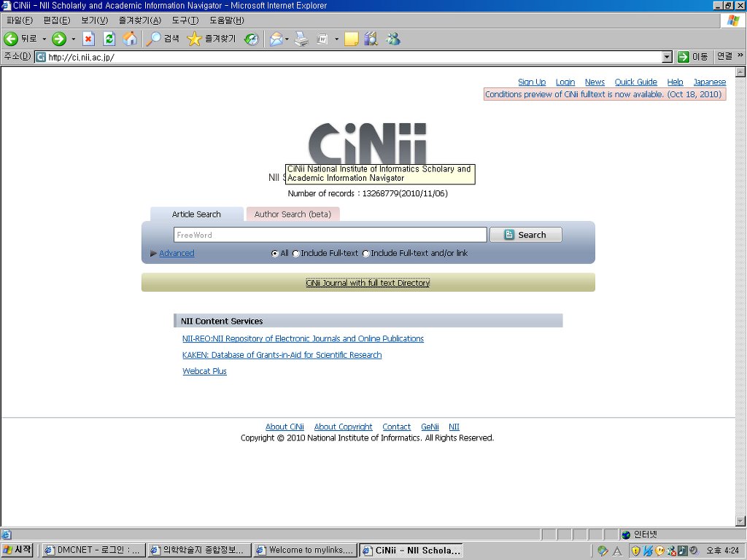Select the Include Full-text radio button
Viewport: 747px width, 560px height.
296,253
